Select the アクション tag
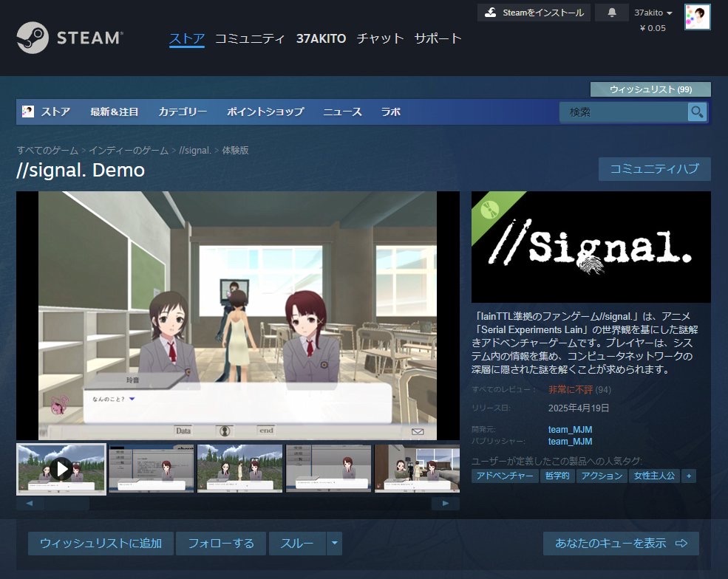This screenshot has width=728, height=579. tap(602, 476)
